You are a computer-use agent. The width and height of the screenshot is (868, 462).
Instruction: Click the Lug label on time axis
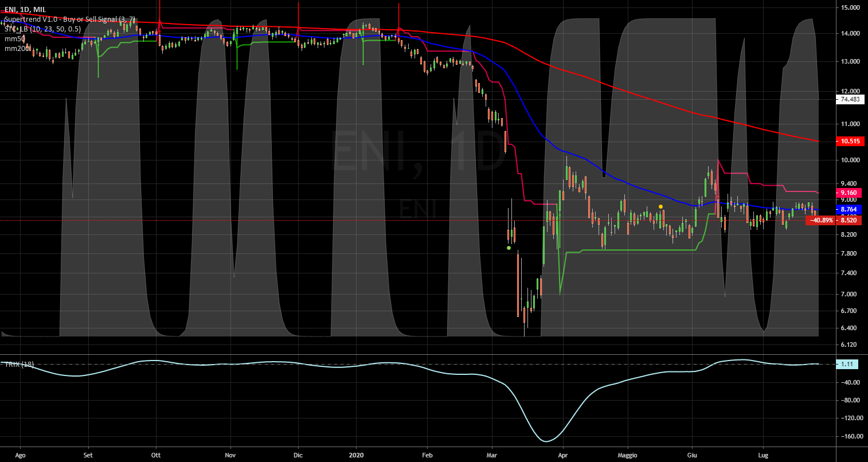pos(763,455)
